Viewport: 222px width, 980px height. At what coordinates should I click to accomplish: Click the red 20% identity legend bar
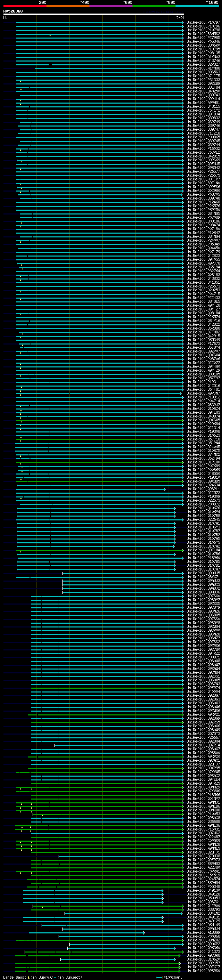click(x=25, y=7)
